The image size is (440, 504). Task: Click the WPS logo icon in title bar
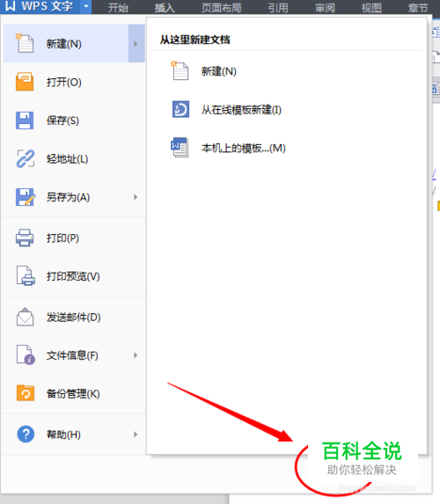coord(10,6)
